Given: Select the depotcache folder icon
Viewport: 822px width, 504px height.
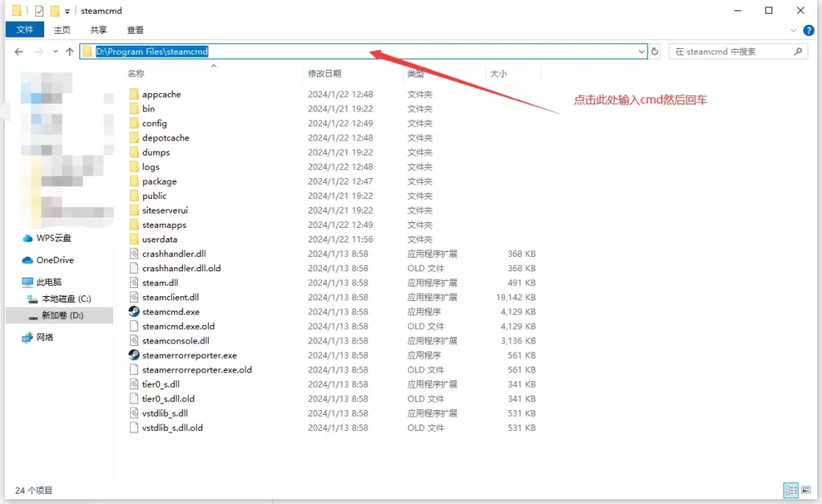Looking at the screenshot, I should (x=134, y=138).
